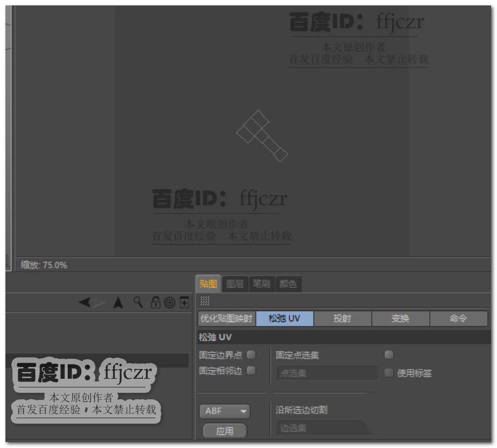Click the 沿所选边切割 label
Viewport: 497px width, 448px height.
tap(302, 410)
